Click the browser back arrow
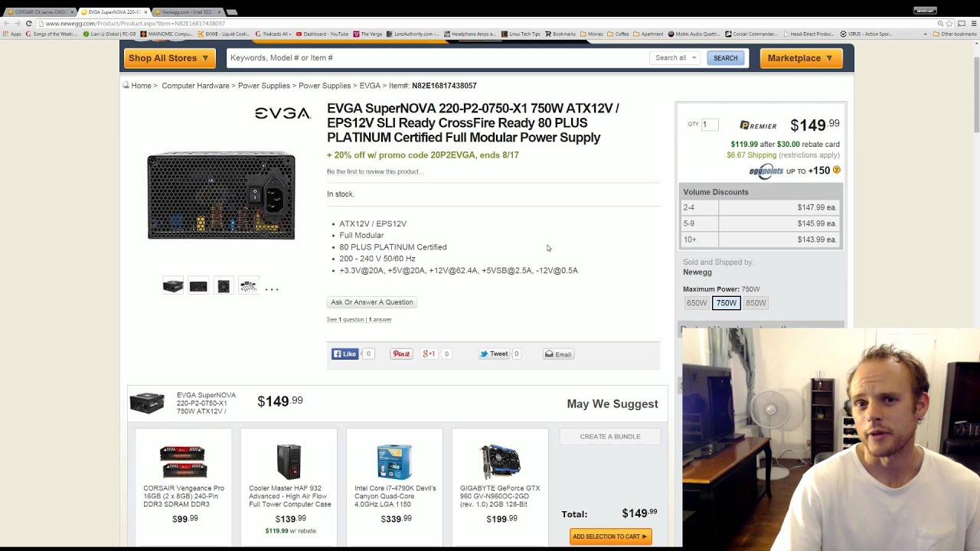The width and height of the screenshot is (980, 551). [x=6, y=24]
